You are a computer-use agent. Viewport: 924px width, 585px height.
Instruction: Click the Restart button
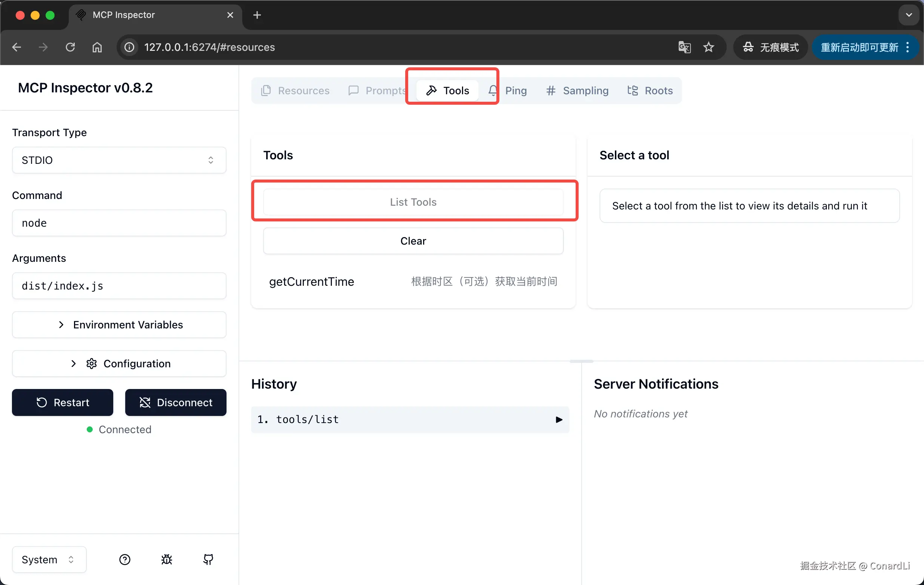point(62,402)
